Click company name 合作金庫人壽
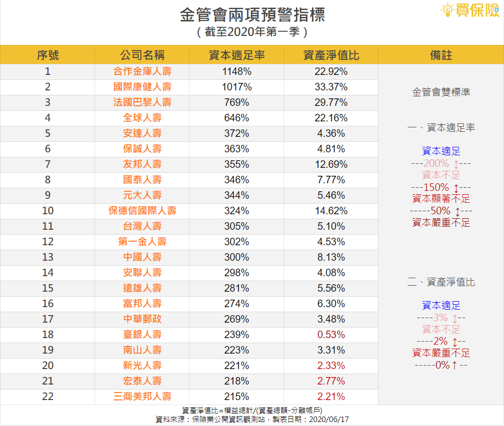 coord(142,71)
